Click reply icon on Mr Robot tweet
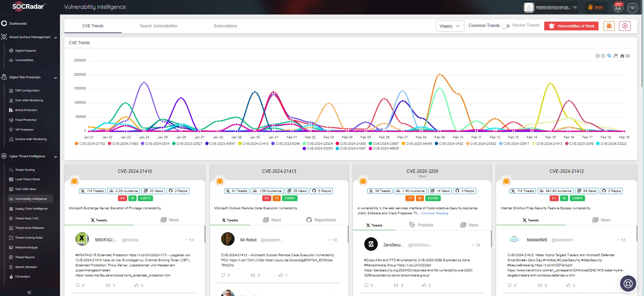 223,275
